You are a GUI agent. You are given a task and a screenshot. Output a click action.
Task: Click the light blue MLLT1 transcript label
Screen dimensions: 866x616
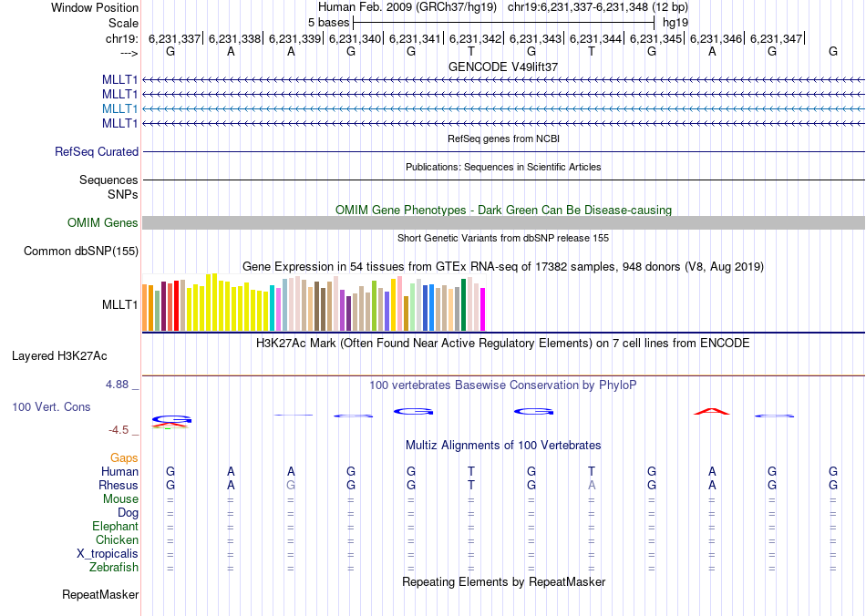119,108
